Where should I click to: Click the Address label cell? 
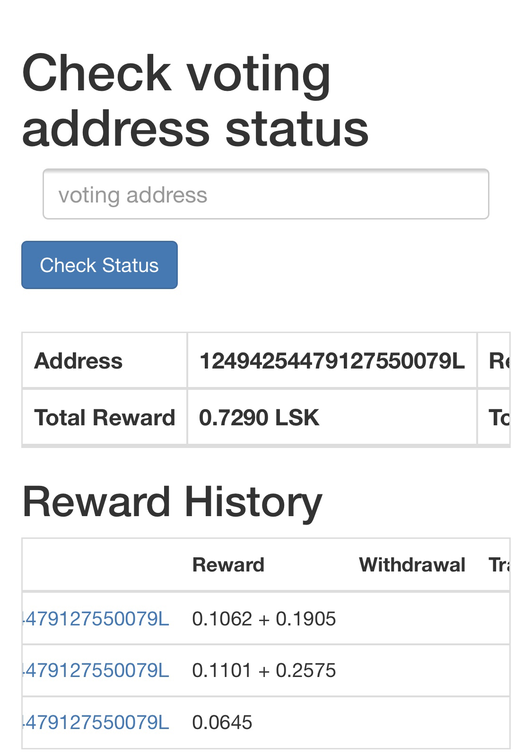pyautogui.click(x=78, y=361)
